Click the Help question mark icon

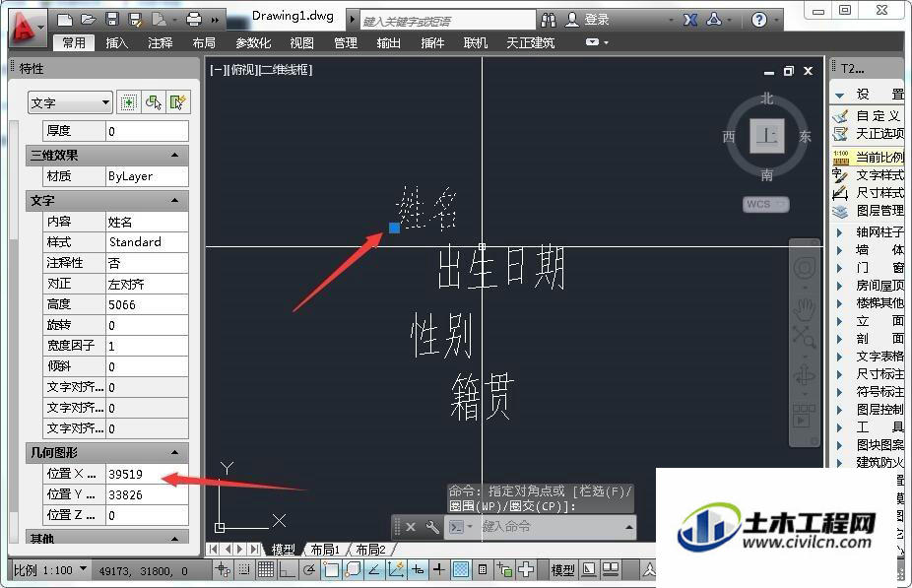[x=759, y=21]
